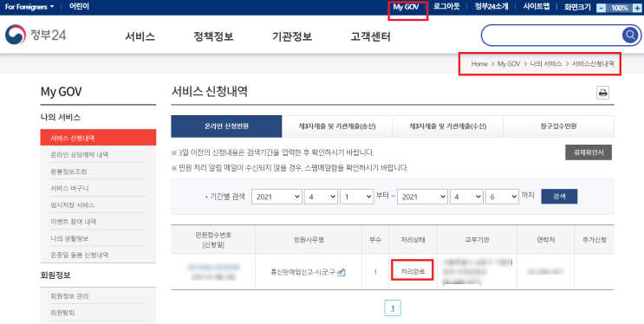Select 온라인 신청민원 tab
The height and width of the screenshot is (324, 644).
click(x=226, y=126)
